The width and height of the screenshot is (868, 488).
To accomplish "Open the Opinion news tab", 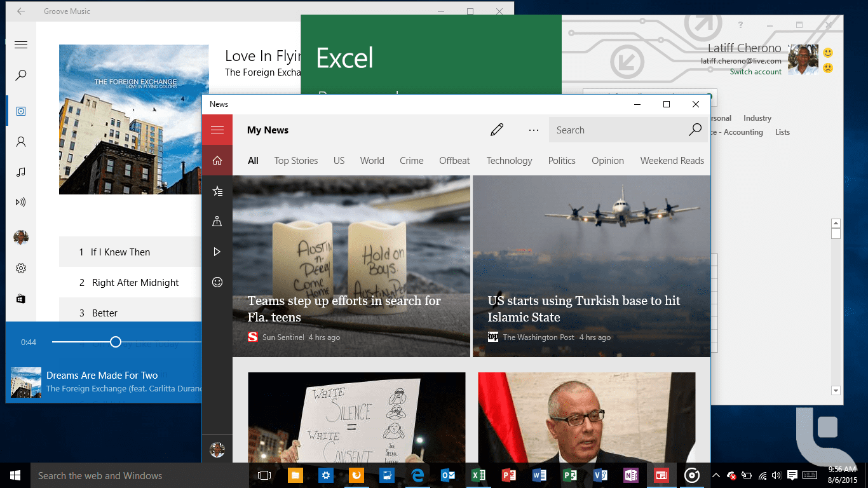I will pyautogui.click(x=608, y=161).
